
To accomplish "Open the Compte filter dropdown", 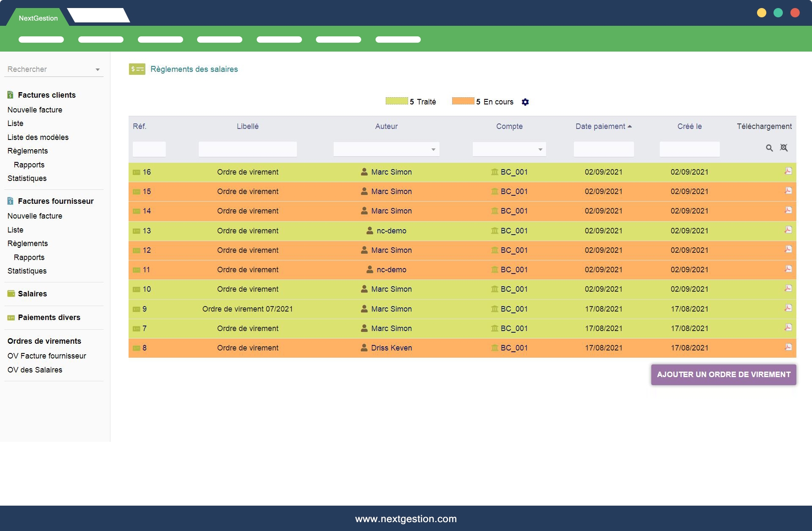I will click(x=540, y=150).
